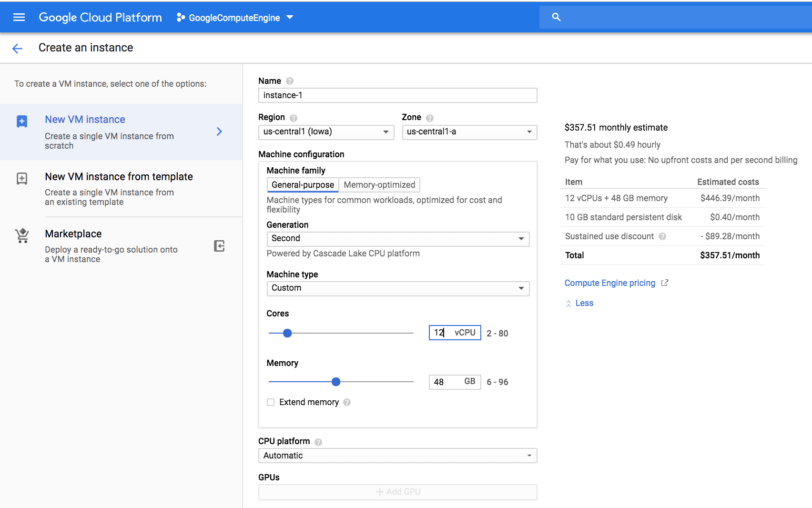Select the General-purpose machine family tab
812x508 pixels.
[x=303, y=185]
